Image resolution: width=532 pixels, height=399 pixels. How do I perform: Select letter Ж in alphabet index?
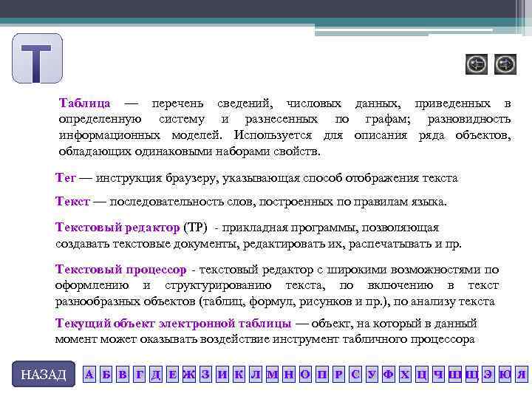189,374
